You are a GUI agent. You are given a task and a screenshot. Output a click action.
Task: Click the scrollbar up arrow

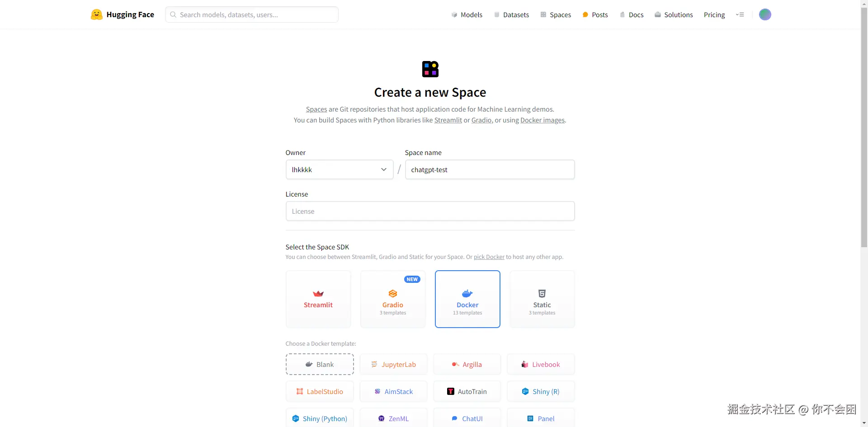click(864, 4)
